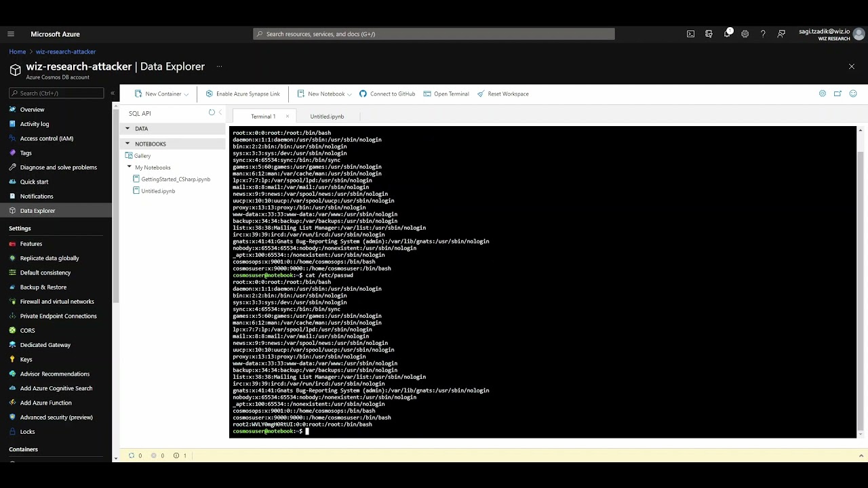This screenshot has width=868, height=488.
Task: Open the Notifications menu item
Action: point(37,196)
